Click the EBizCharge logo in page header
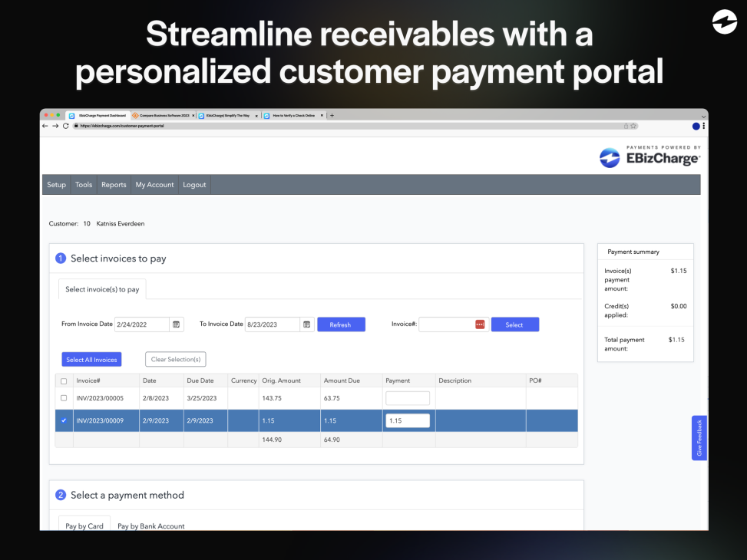Screen dimensions: 747x560 pos(649,157)
